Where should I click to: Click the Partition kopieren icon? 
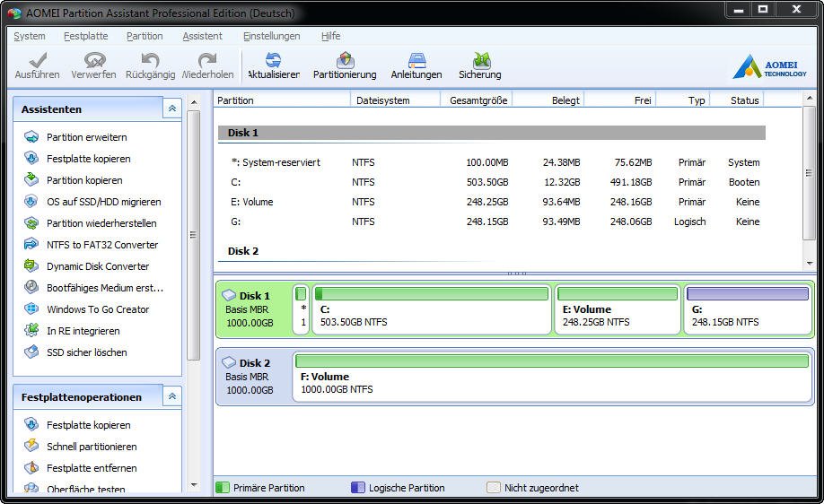(x=31, y=180)
